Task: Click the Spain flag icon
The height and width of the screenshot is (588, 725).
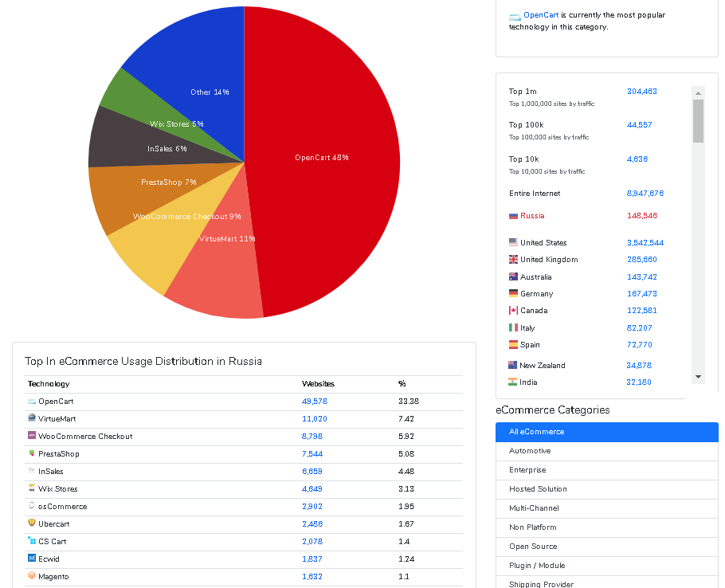Action: 513,344
